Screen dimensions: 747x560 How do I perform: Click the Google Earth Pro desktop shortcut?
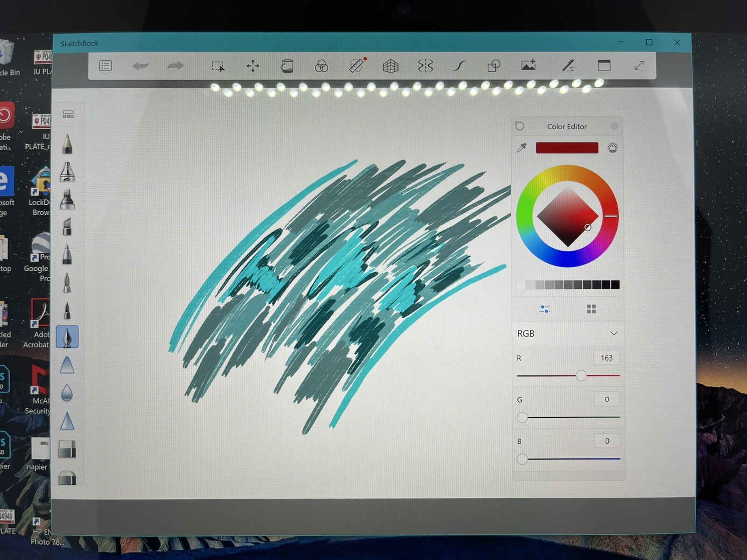[37, 258]
